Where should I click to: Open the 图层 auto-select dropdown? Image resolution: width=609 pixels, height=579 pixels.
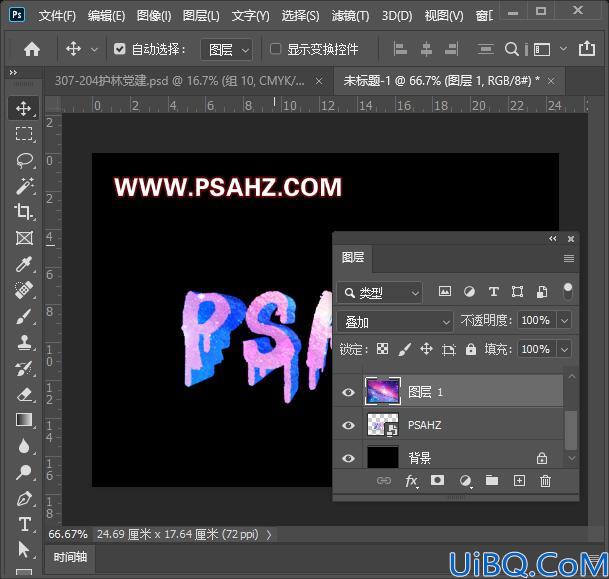click(x=226, y=50)
